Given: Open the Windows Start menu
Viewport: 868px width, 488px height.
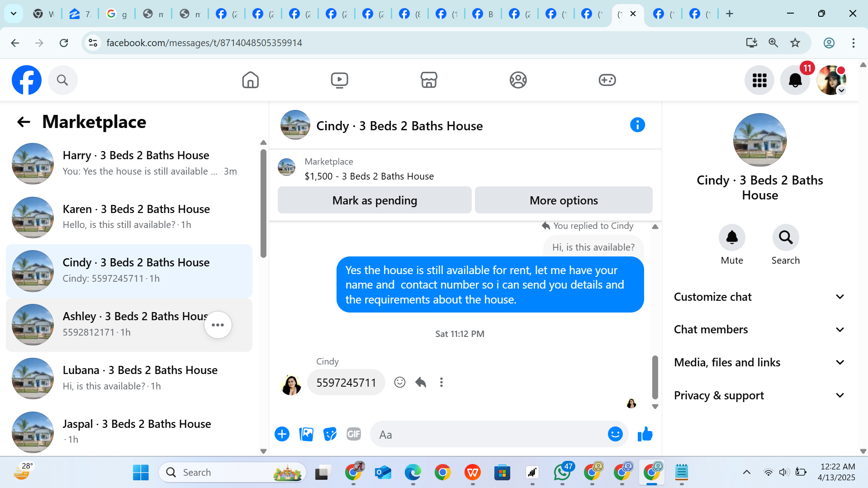Looking at the screenshot, I should coord(141,473).
